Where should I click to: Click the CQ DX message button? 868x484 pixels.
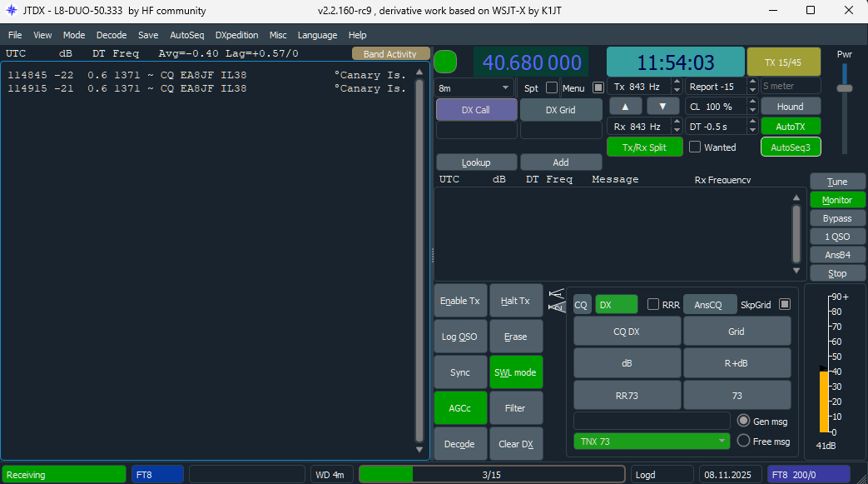click(627, 332)
